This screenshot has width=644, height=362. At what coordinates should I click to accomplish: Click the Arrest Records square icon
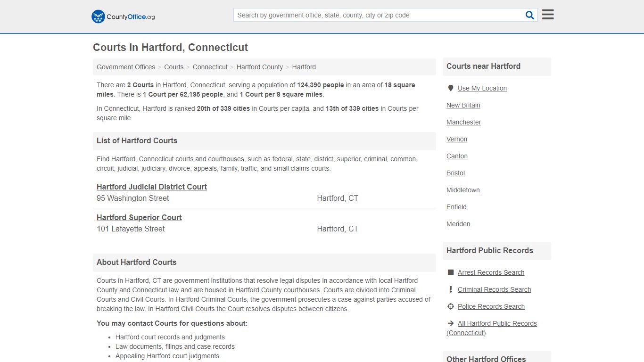point(450,272)
